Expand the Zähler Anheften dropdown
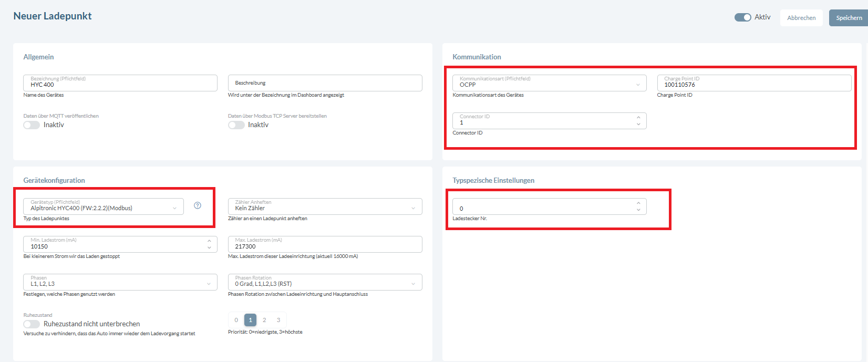Viewport: 868px width, 362px height. coord(325,206)
